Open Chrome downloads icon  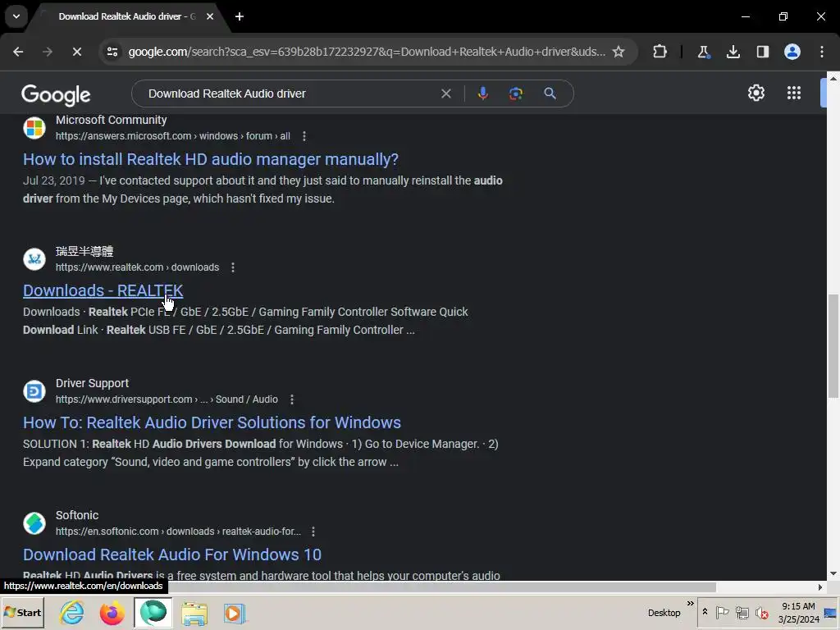pyautogui.click(x=733, y=52)
